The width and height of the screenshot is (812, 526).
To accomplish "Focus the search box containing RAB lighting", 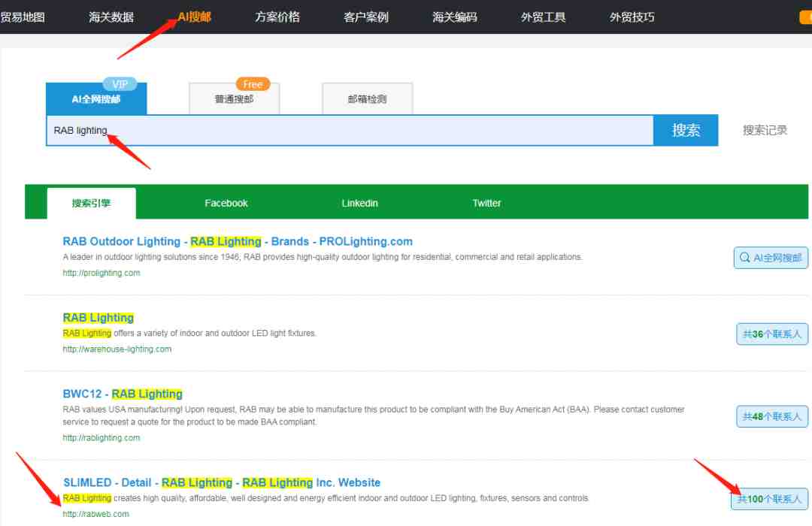I will click(x=350, y=131).
